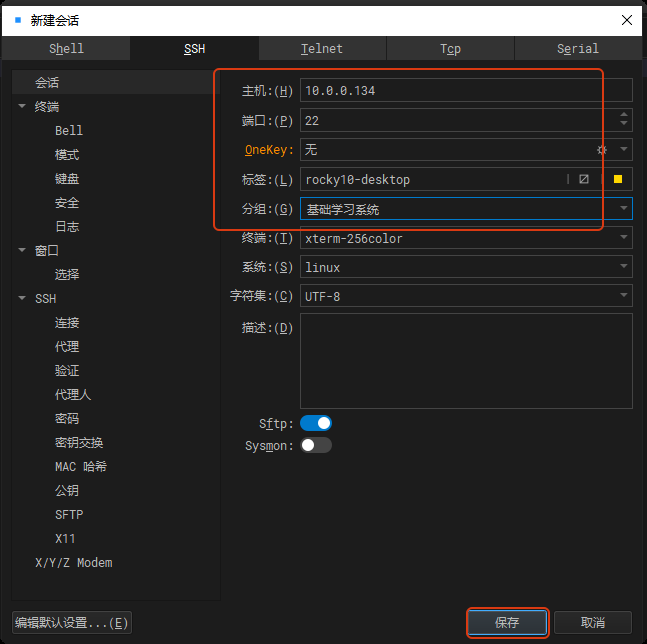Switch to the Shell tab

66,48
